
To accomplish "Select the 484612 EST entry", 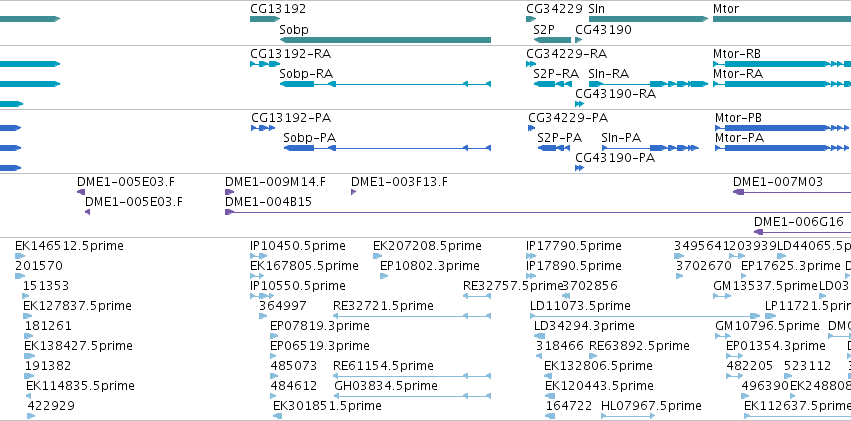I will click(x=274, y=396).
